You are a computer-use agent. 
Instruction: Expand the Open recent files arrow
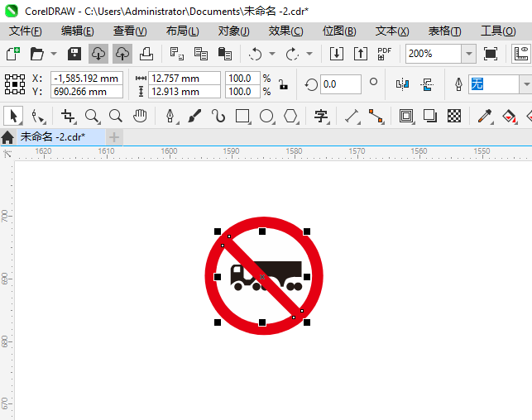(x=54, y=54)
